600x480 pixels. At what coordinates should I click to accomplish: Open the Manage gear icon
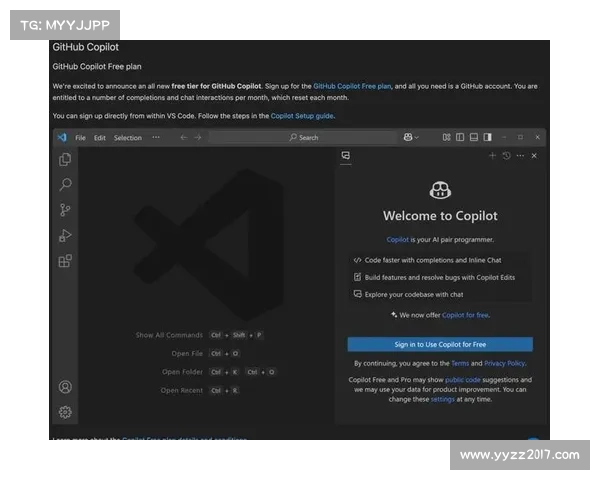point(65,411)
